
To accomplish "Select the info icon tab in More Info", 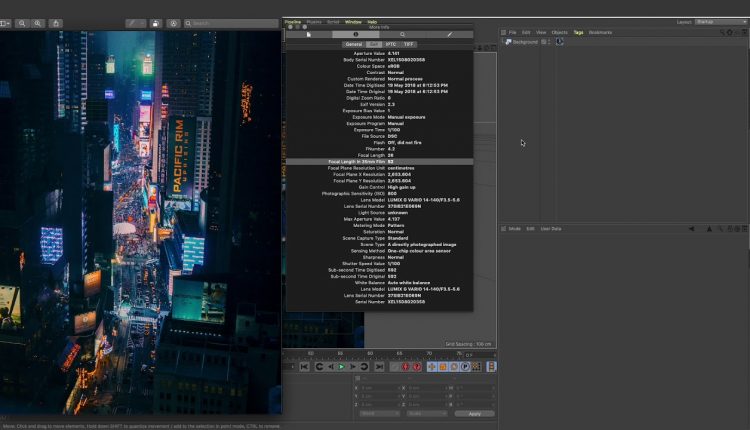I will 355,34.
